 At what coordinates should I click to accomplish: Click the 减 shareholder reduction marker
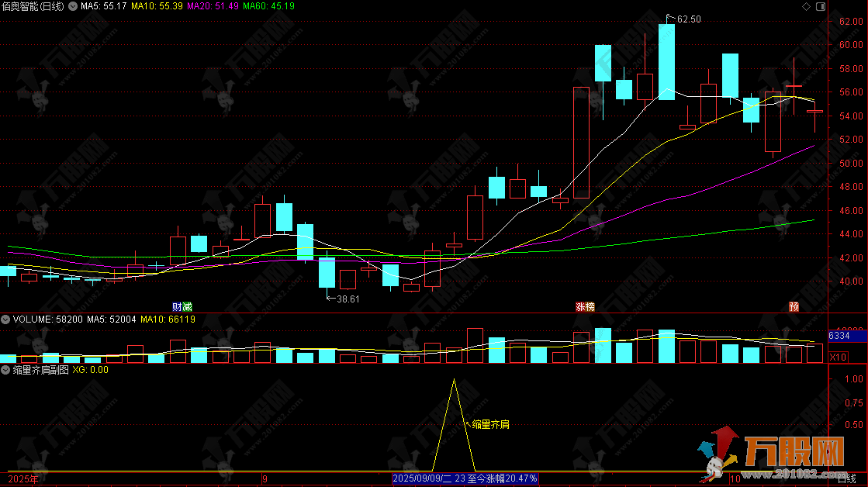click(187, 306)
